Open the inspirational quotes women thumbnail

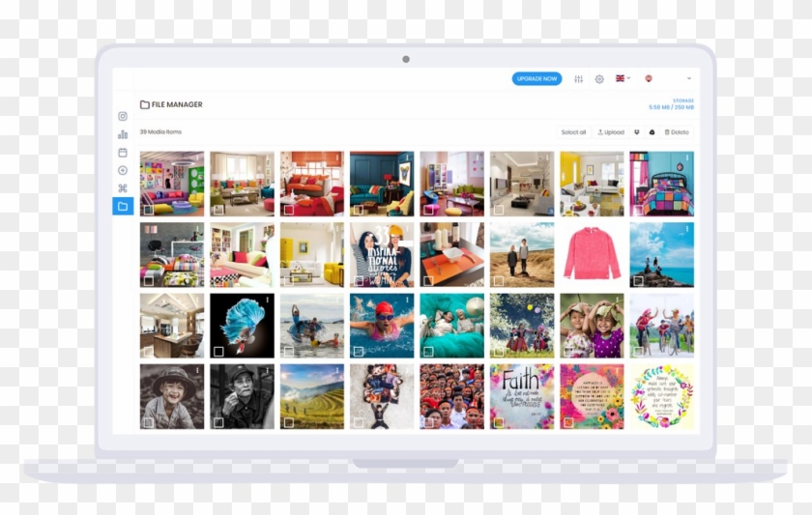click(382, 255)
